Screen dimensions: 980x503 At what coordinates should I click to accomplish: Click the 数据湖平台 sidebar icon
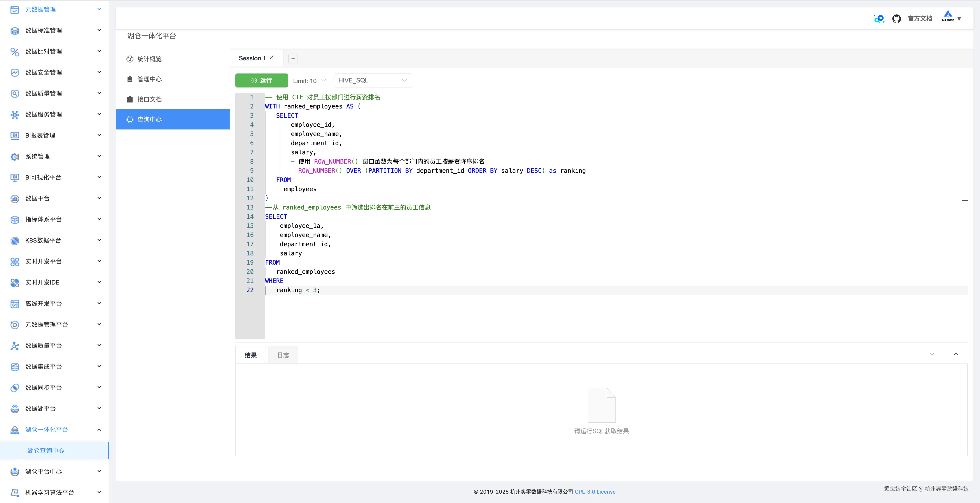tap(14, 409)
